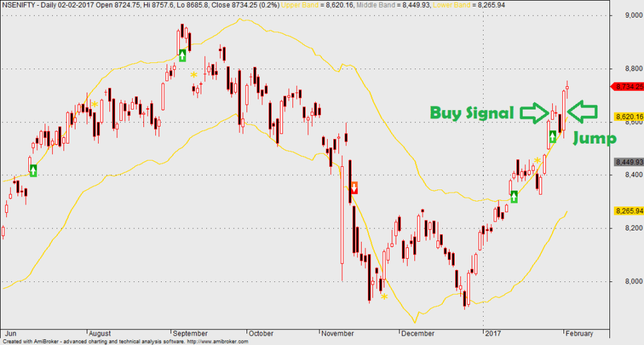The height and width of the screenshot is (345, 644).
Task: Click the gray 8,449.93 middle band label
Action: pyautogui.click(x=629, y=162)
